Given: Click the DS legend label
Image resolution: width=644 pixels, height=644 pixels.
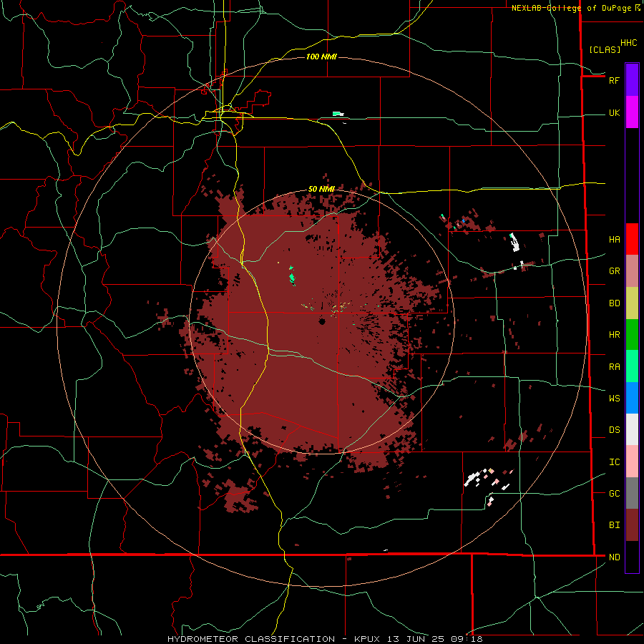Looking at the screenshot, I should [x=614, y=429].
